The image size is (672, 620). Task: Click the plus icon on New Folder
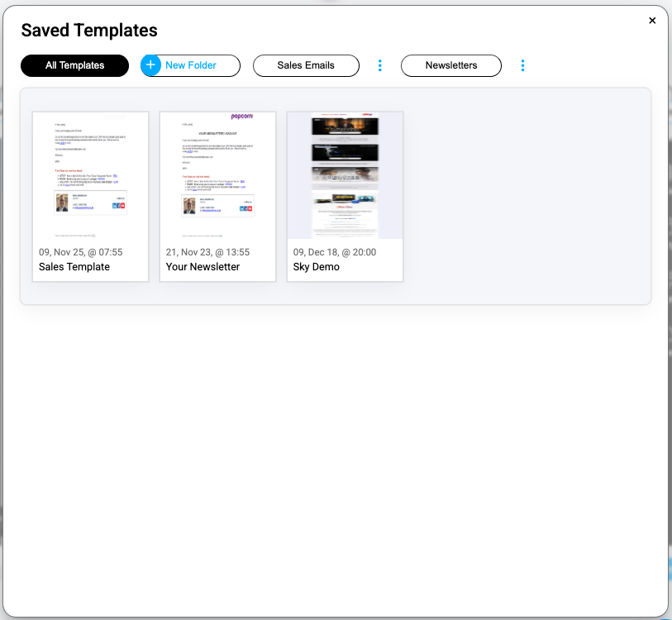[x=150, y=65]
